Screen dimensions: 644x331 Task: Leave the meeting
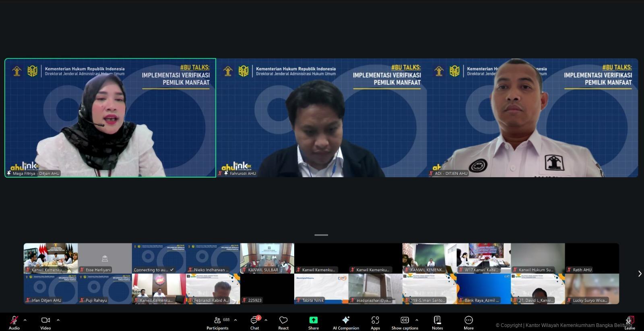630,321
